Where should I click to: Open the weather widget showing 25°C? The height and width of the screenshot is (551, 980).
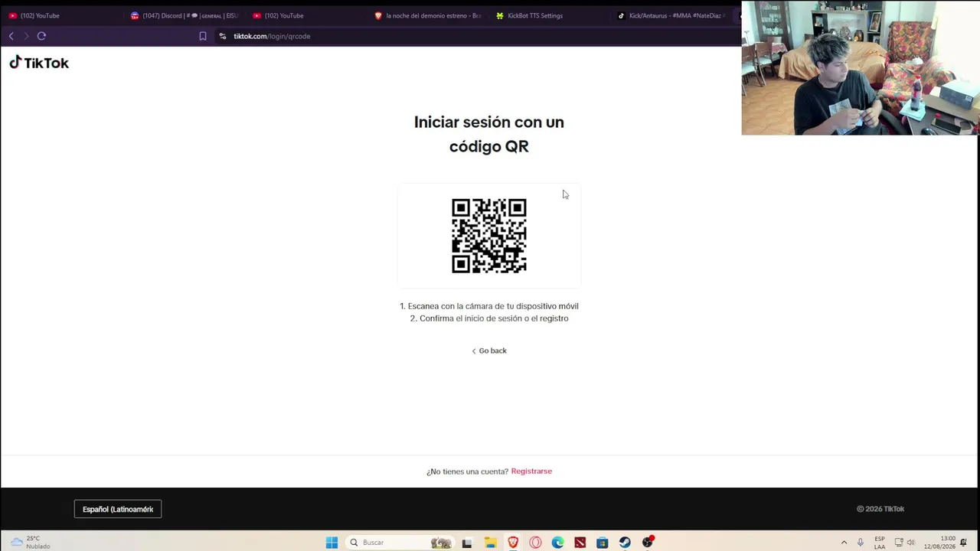point(31,543)
